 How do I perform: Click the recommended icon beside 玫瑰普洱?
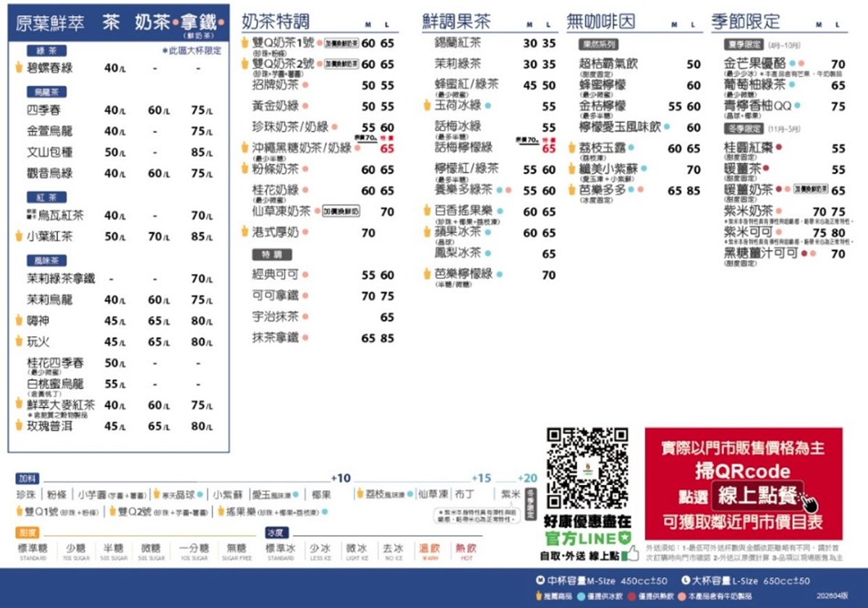tap(18, 426)
